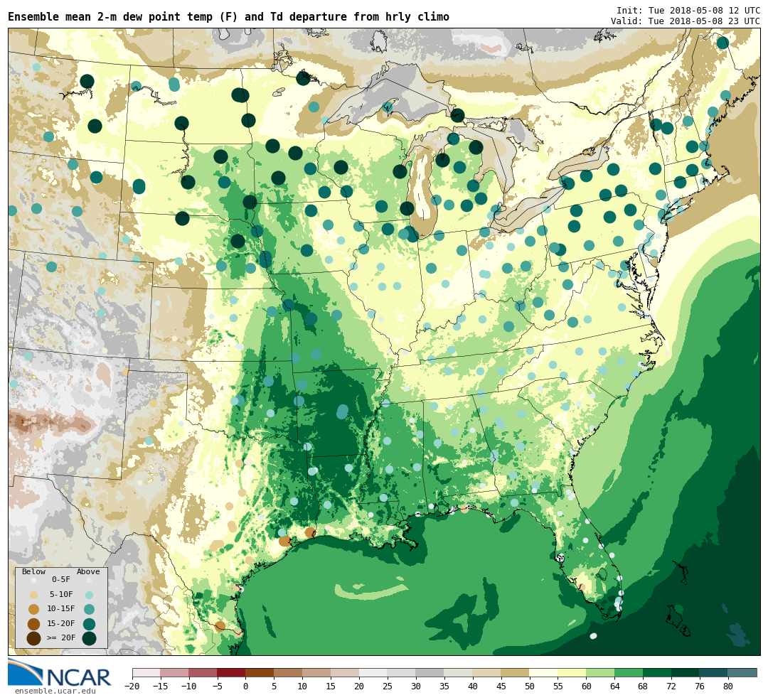Click the colorbar segment between 5 and 10
Screen dimensions: 768x700
289,672
